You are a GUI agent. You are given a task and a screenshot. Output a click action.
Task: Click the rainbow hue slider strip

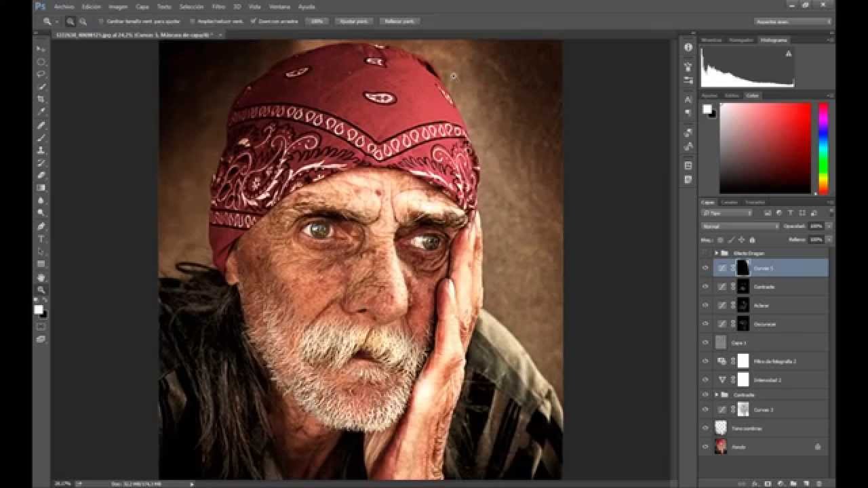point(823,148)
